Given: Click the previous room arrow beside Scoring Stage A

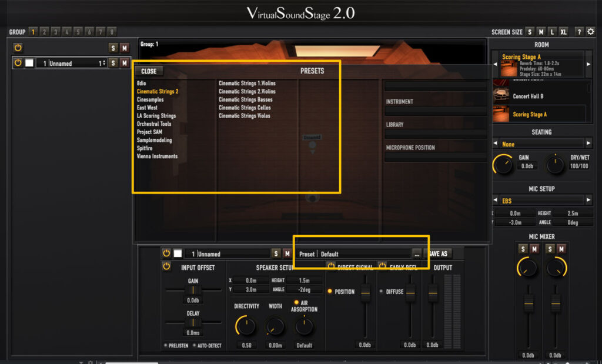Looking at the screenshot, I should click(495, 64).
